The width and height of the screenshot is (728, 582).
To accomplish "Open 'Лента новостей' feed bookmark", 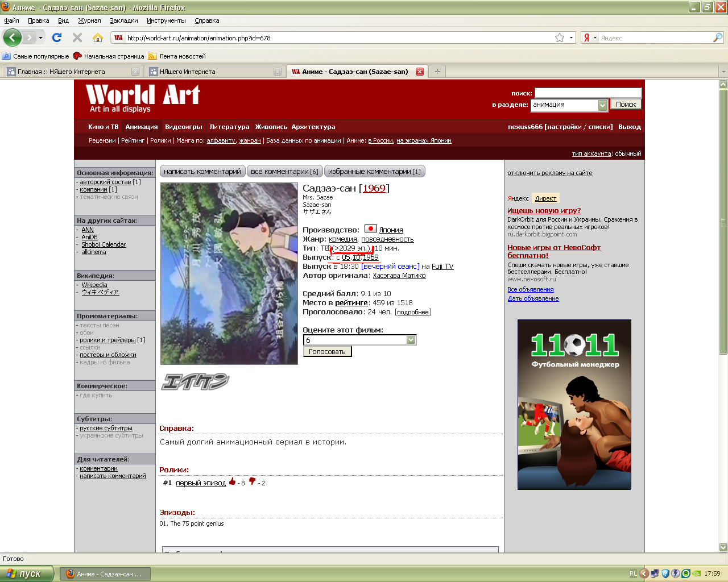I will (177, 56).
